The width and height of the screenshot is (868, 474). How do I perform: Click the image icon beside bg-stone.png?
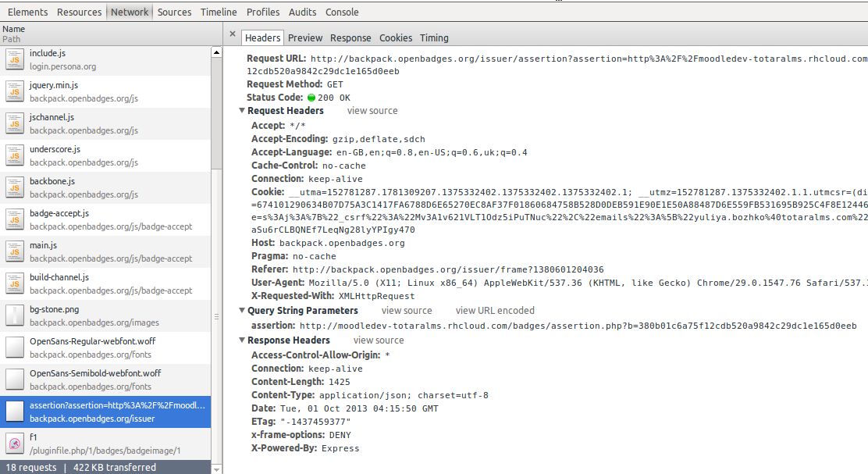(x=15, y=316)
